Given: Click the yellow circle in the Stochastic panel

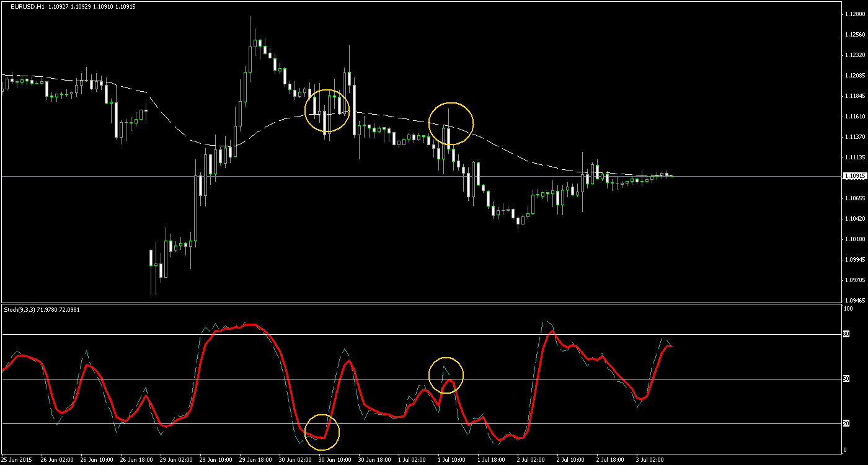Looking at the screenshot, I should [x=446, y=375].
